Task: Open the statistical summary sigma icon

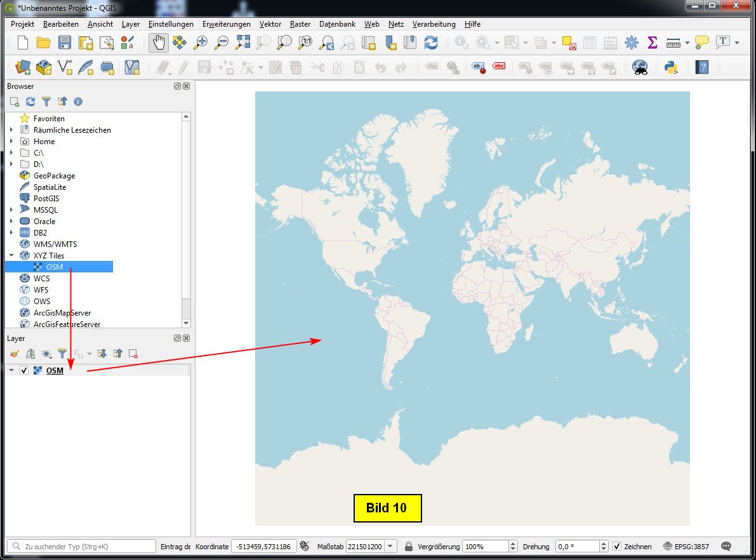Action: (x=652, y=43)
